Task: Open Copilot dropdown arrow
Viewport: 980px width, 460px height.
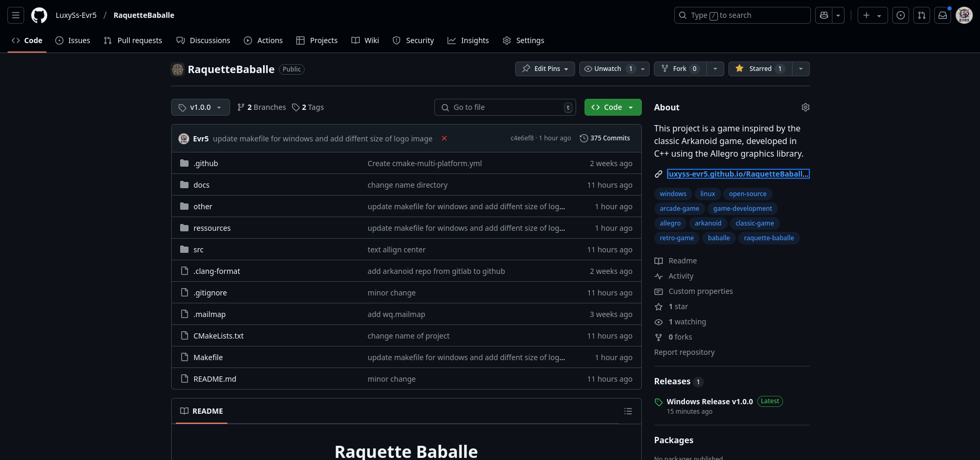Action: (839, 15)
